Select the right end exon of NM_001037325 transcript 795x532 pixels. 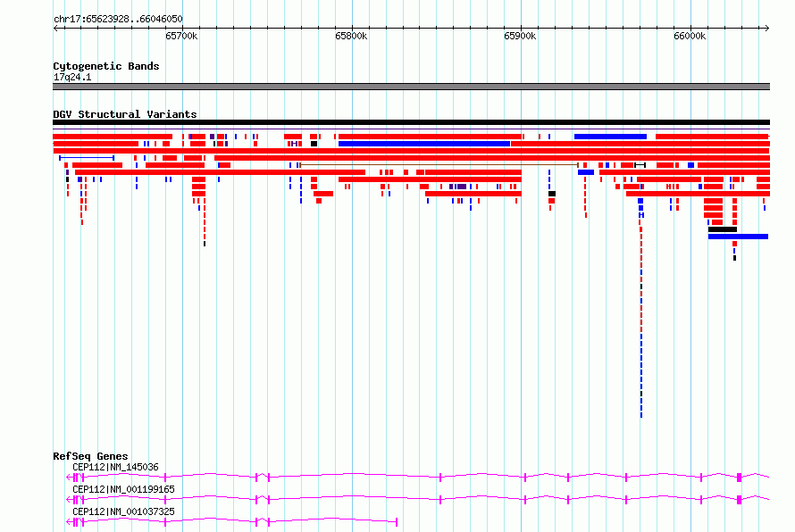tap(397, 522)
